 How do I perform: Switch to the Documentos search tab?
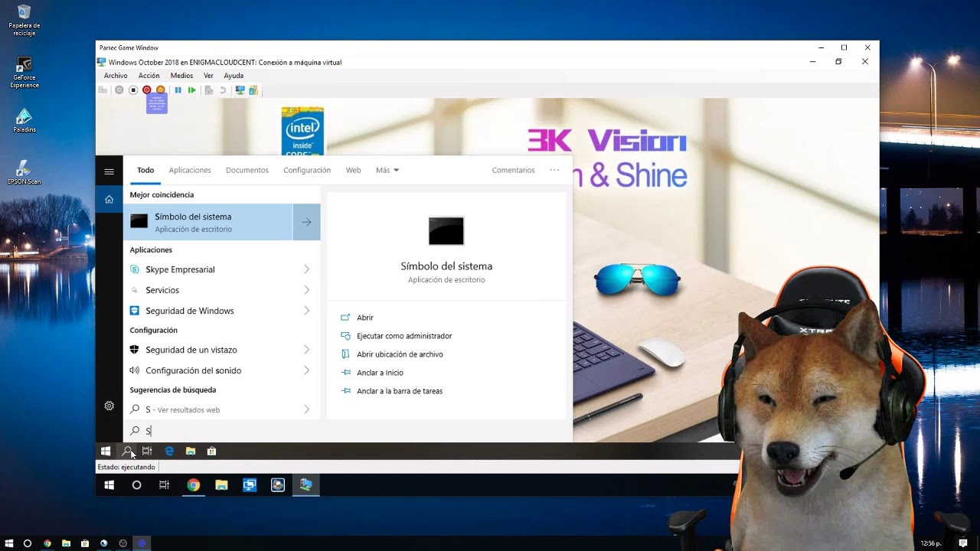click(247, 170)
